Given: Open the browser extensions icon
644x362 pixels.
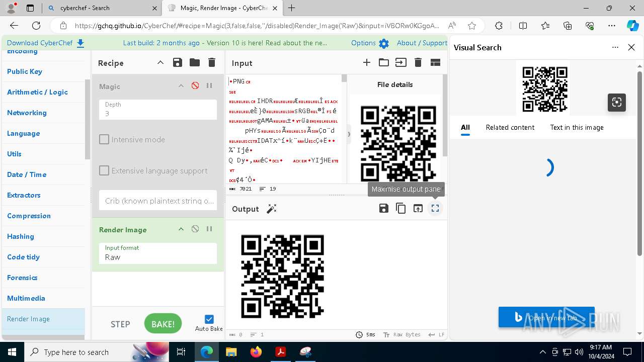Looking at the screenshot, I should [x=499, y=26].
